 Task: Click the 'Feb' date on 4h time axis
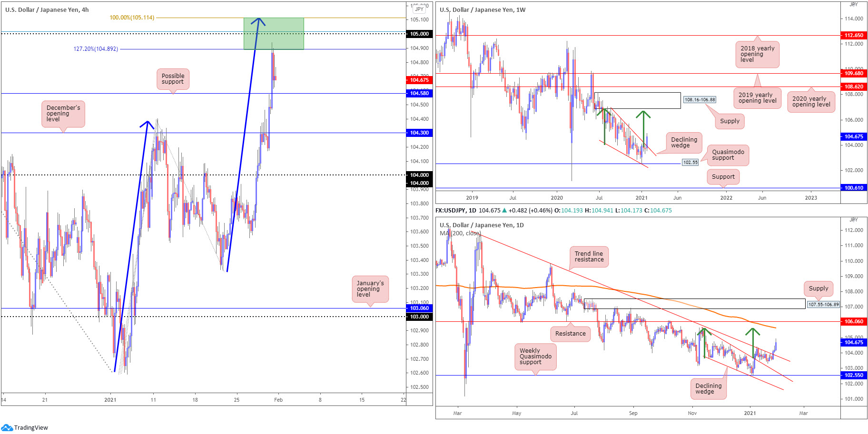point(278,400)
